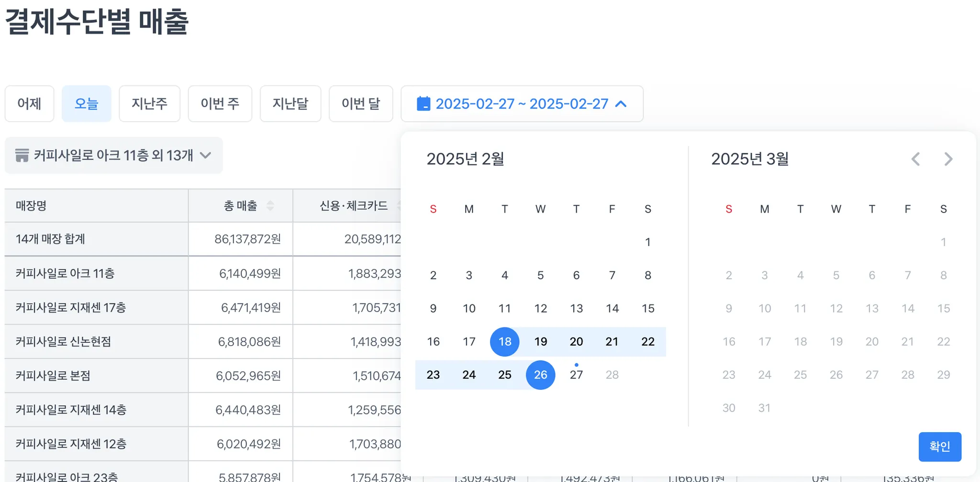Go to previous month in calendar
The image size is (980, 482).
[915, 159]
